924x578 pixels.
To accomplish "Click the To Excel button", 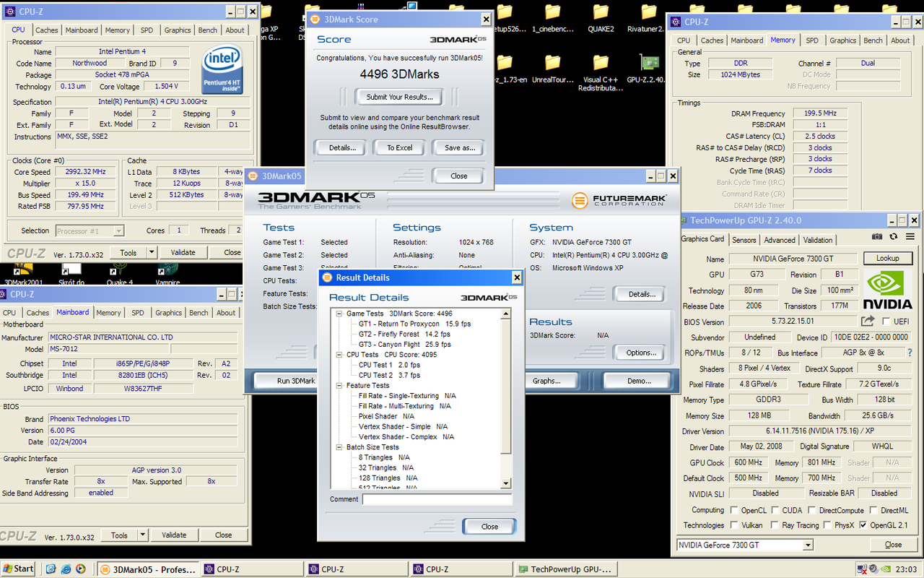I will point(399,147).
